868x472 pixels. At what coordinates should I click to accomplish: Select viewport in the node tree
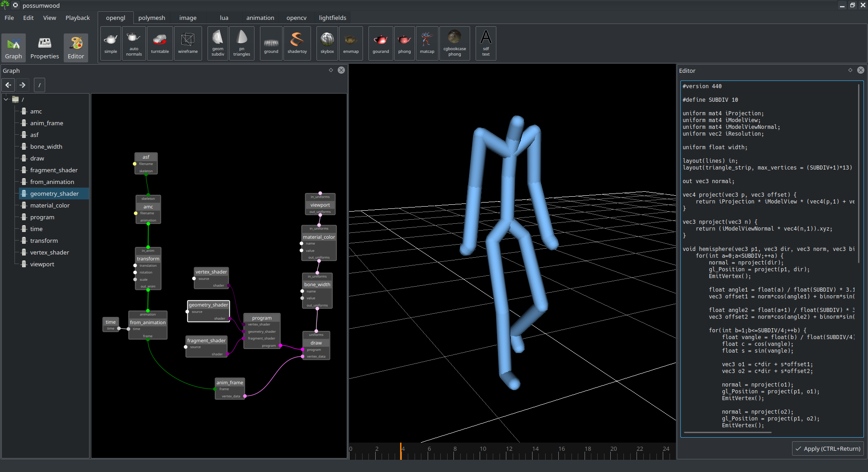point(42,264)
